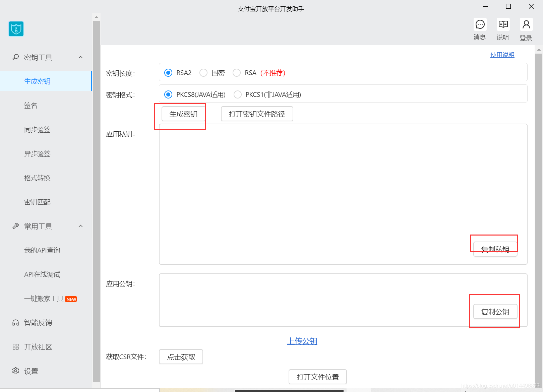Focus the 应用公钥 text area
This screenshot has height=392, width=543.
343,300
